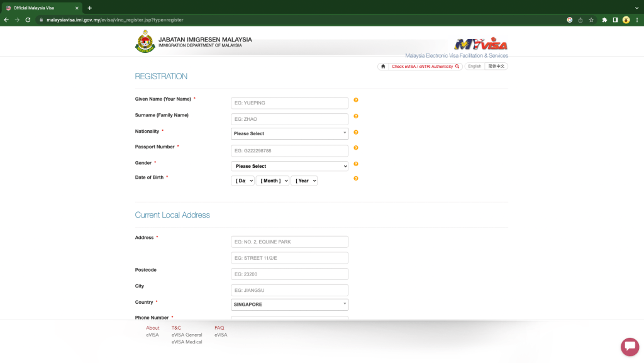
Task: Click help icon beside Passport Number field
Action: tap(356, 148)
